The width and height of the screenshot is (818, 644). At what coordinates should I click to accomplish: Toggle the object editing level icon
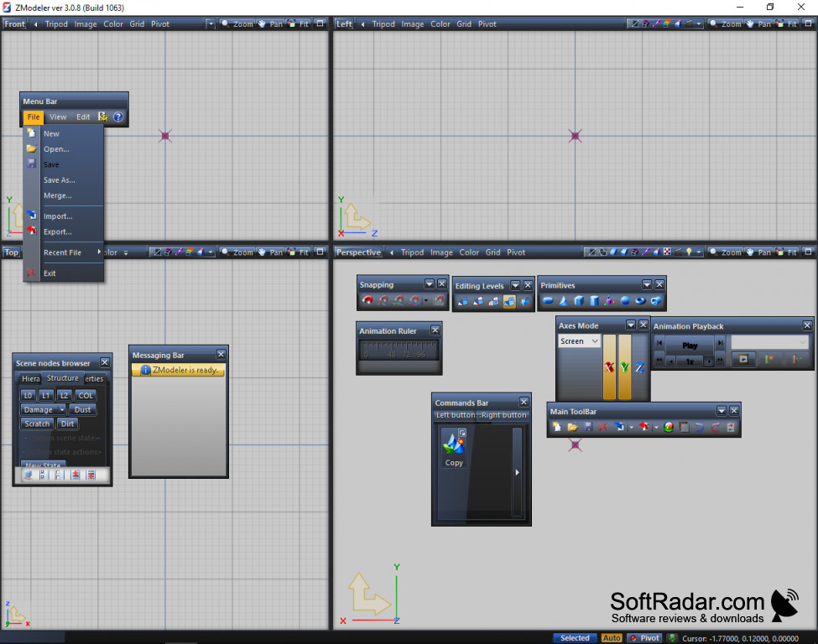tap(524, 301)
